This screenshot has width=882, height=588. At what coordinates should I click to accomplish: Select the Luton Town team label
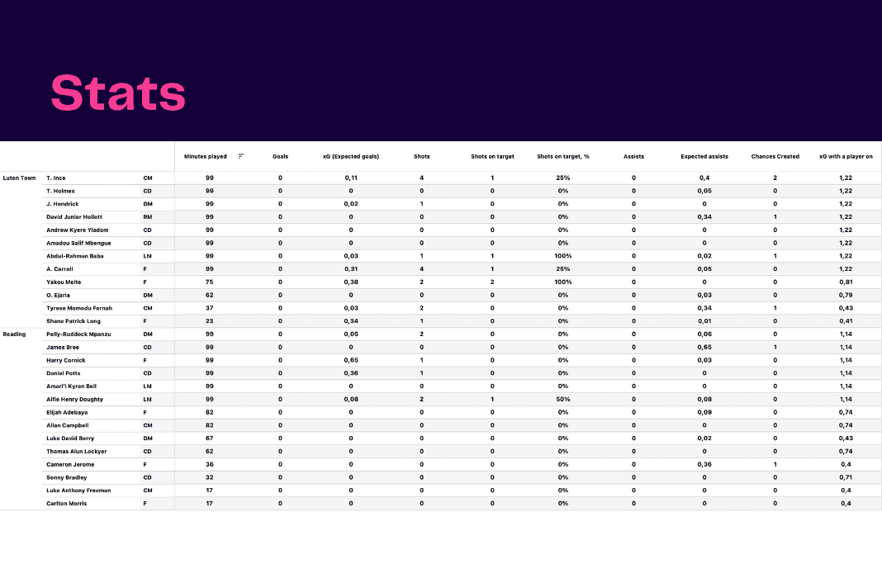click(x=19, y=178)
